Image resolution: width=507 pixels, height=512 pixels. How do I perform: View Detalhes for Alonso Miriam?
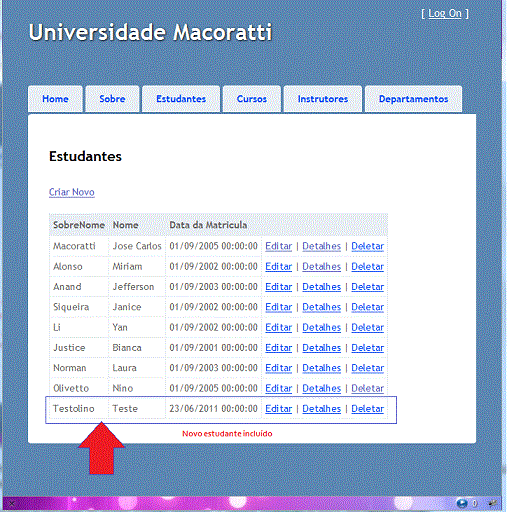pyautogui.click(x=321, y=267)
